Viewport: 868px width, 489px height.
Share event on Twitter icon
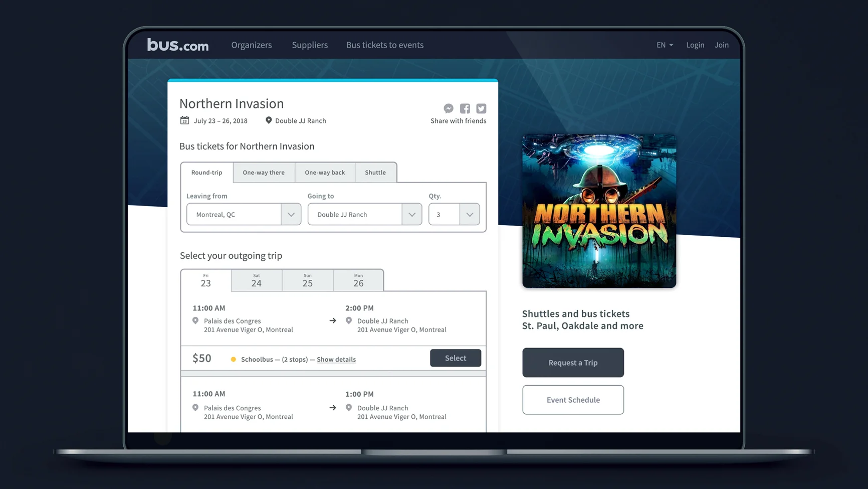tap(481, 108)
